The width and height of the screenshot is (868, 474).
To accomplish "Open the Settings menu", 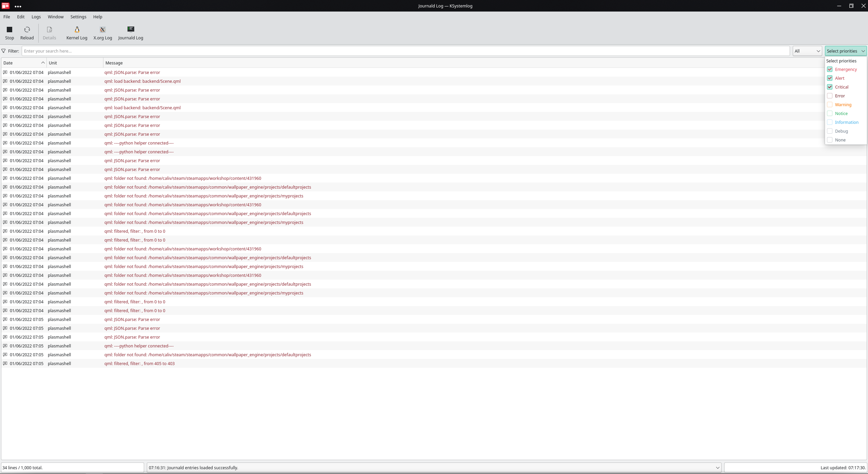I will tap(78, 17).
